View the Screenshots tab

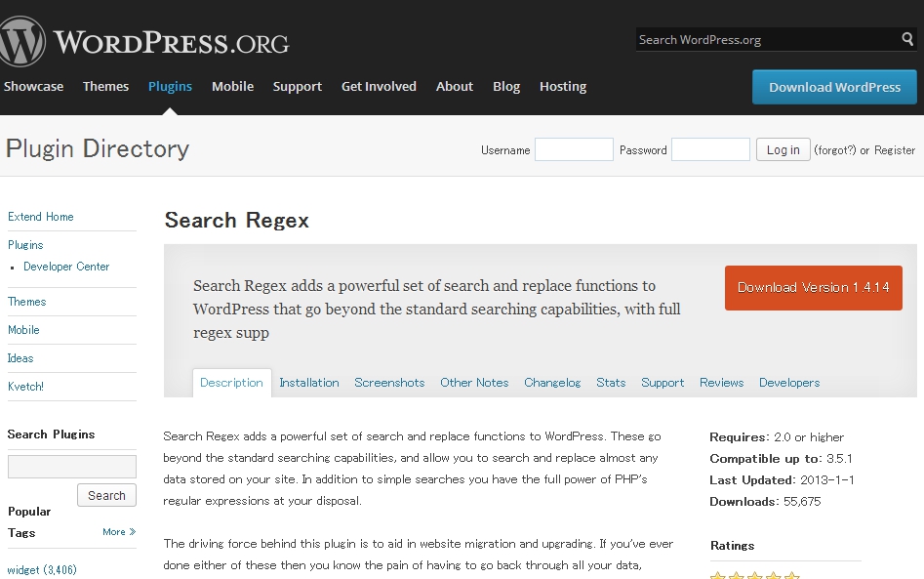389,383
